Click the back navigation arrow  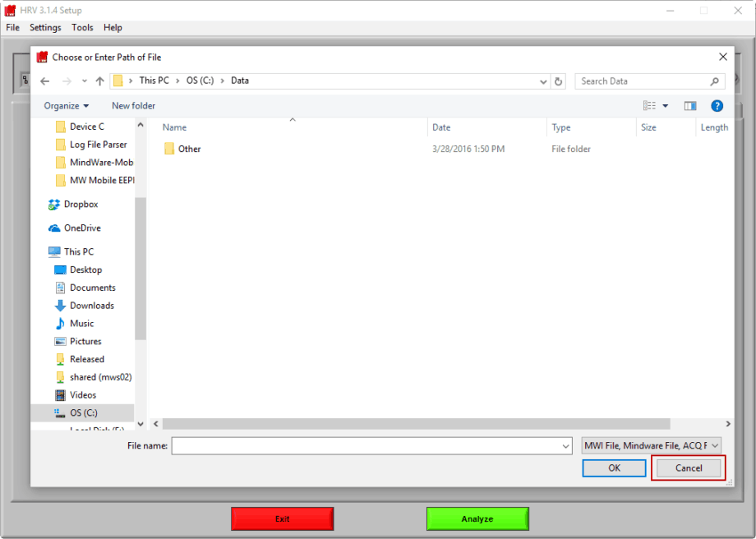[x=45, y=81]
